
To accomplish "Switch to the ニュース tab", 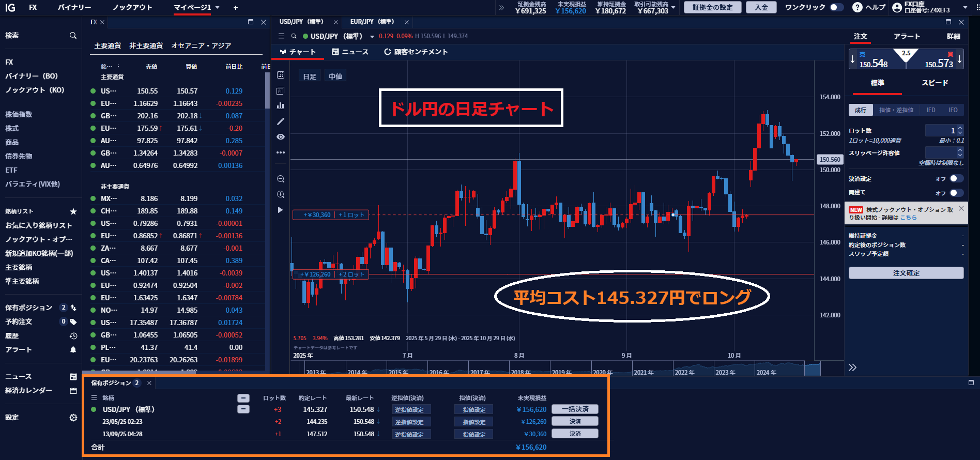I will (x=350, y=52).
